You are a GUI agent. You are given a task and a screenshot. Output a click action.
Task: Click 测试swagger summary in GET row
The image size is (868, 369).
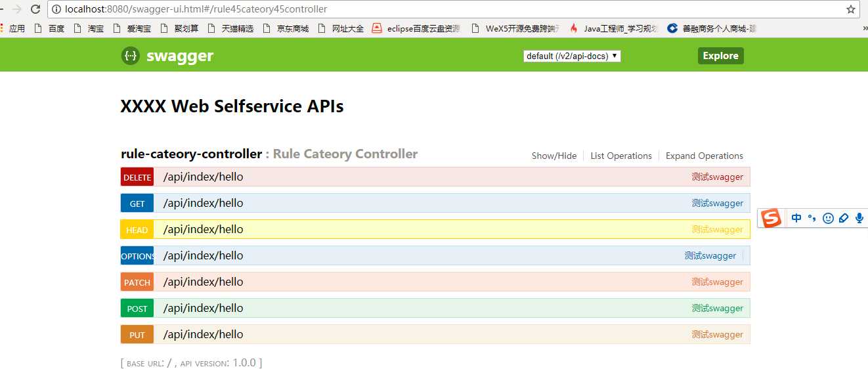click(717, 203)
